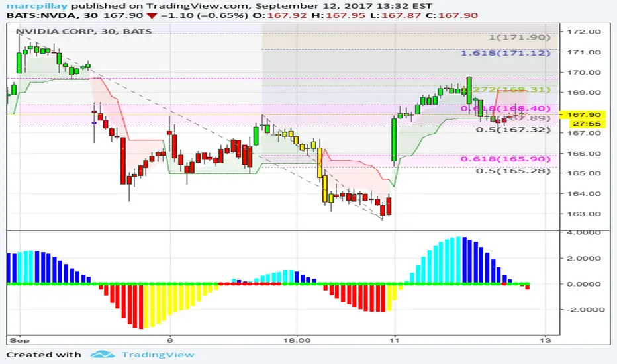Click the 0.5(165.28) Fibonacci label
This screenshot has height=364, width=617.
coord(513,171)
